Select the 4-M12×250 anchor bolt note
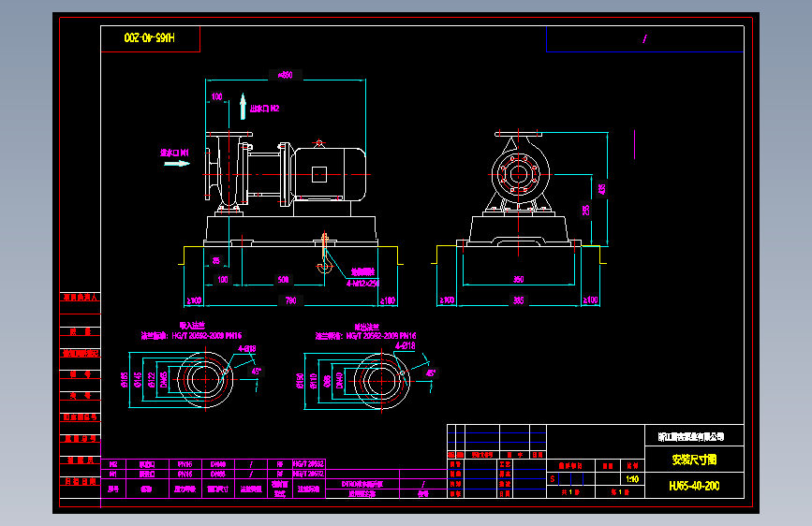 tap(362, 284)
